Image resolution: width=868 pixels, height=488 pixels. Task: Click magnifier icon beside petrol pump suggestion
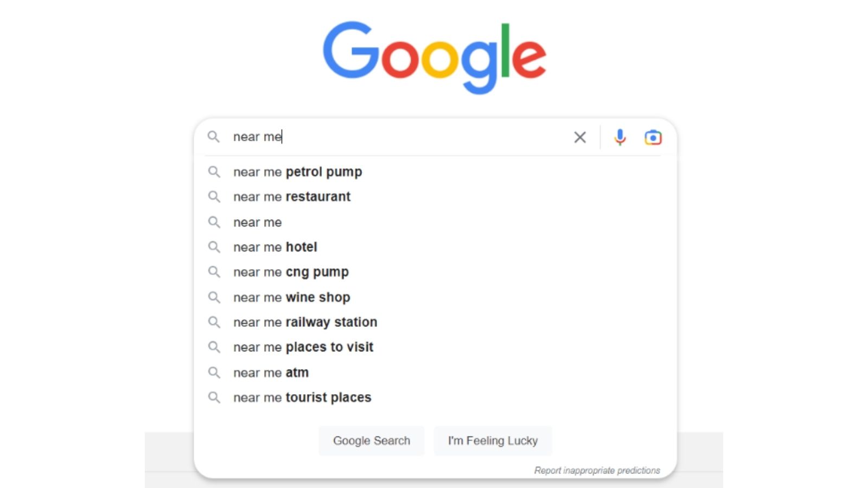tap(214, 172)
